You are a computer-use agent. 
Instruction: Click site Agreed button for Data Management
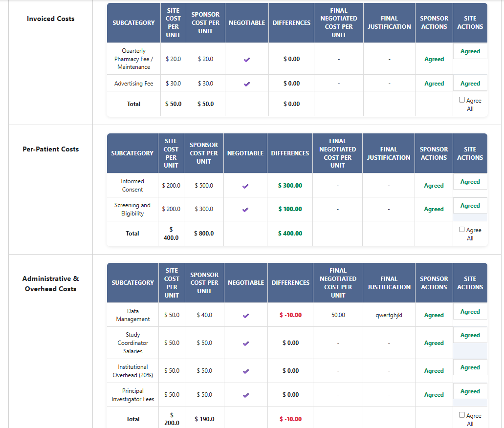470,312
